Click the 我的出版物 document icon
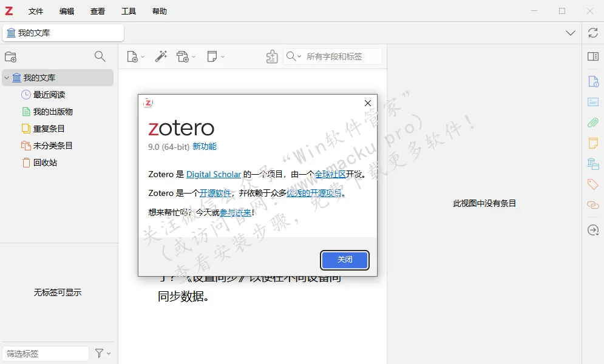Image resolution: width=604 pixels, height=364 pixels. pos(26,112)
